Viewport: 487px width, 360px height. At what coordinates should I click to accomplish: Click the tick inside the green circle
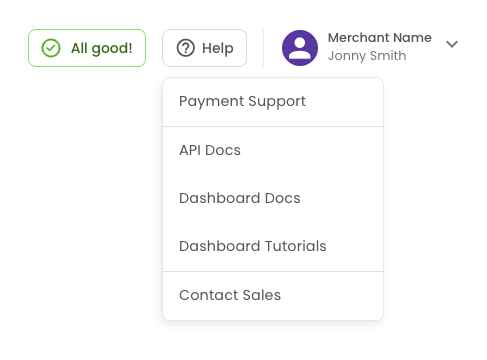pyautogui.click(x=51, y=48)
